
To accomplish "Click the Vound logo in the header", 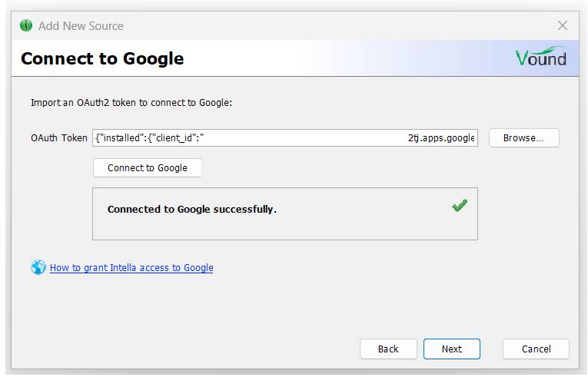I will point(540,57).
